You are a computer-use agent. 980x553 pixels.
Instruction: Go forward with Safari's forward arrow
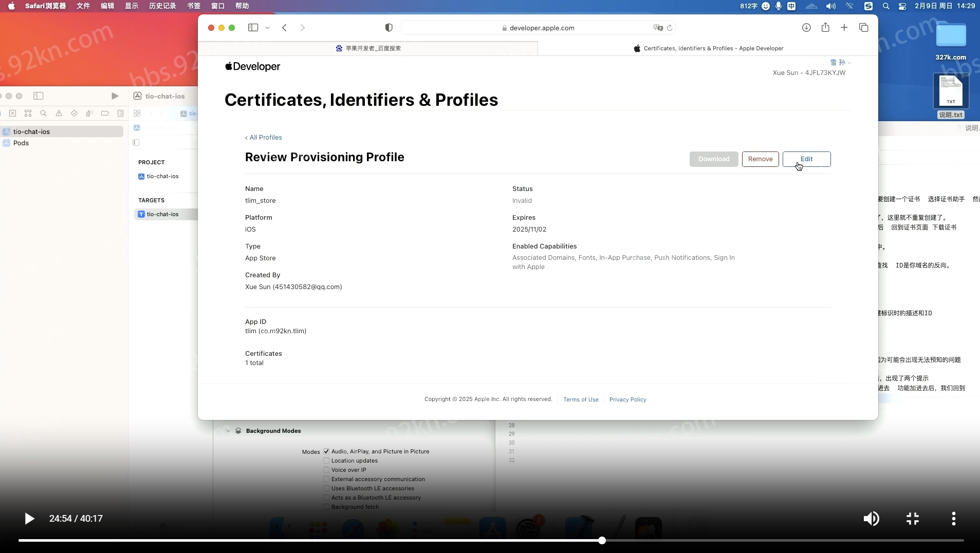(x=303, y=28)
